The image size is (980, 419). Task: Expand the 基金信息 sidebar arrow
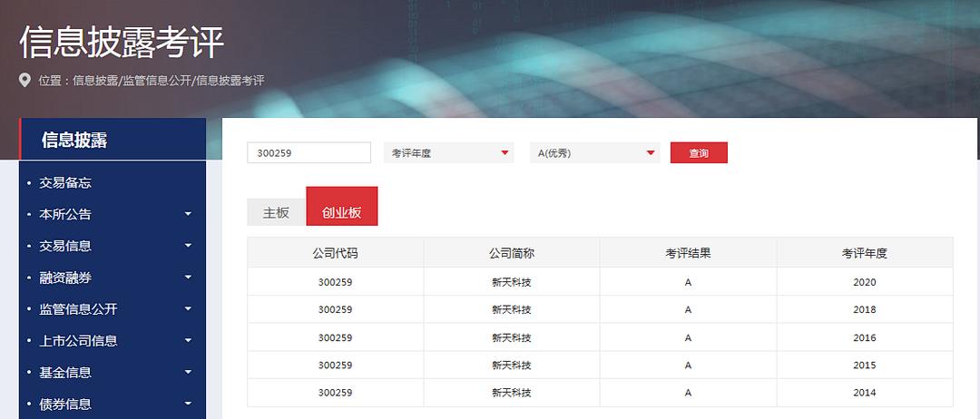[188, 372]
